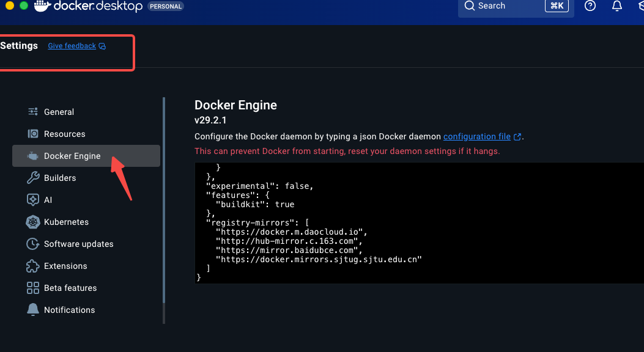Viewport: 644px width, 352px height.
Task: Click the Beta features grid icon
Action: click(x=33, y=288)
